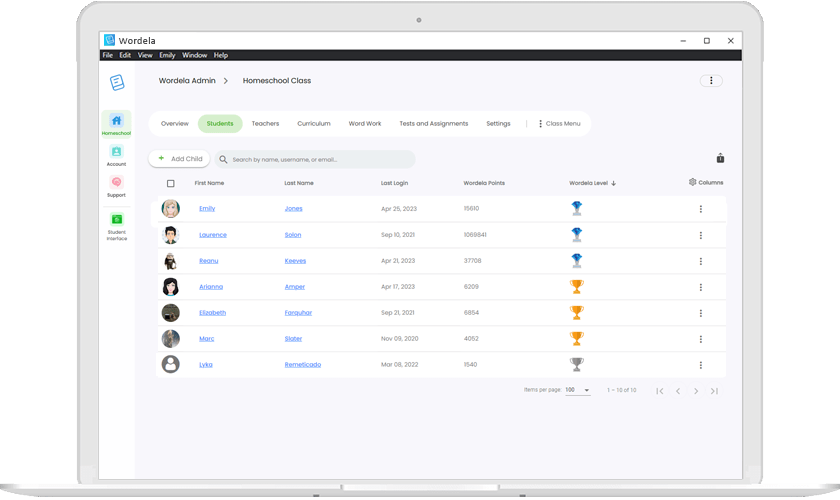Go to the previous page of results
Screen dimensions: 840x500
(x=678, y=391)
